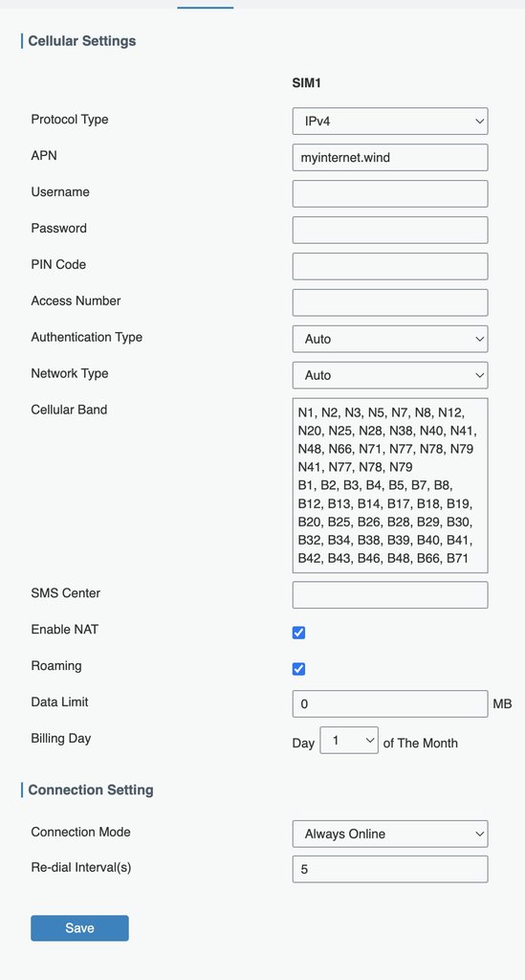The height and width of the screenshot is (980, 525).
Task: Click the Re-dial Interval field
Action: pyautogui.click(x=389, y=869)
